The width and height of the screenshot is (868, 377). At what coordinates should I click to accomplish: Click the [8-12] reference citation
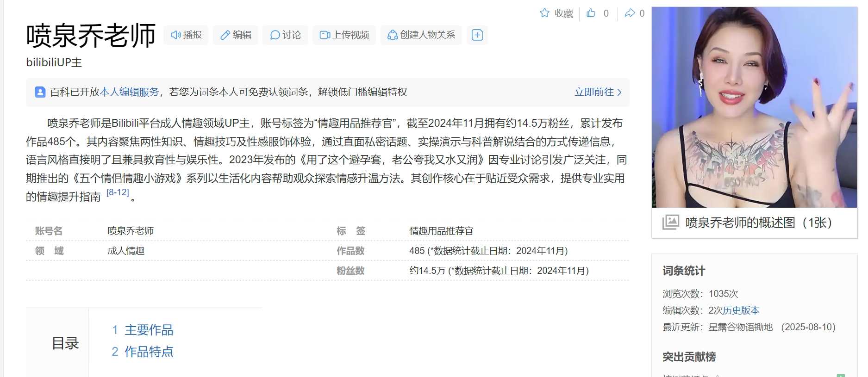[x=118, y=192]
